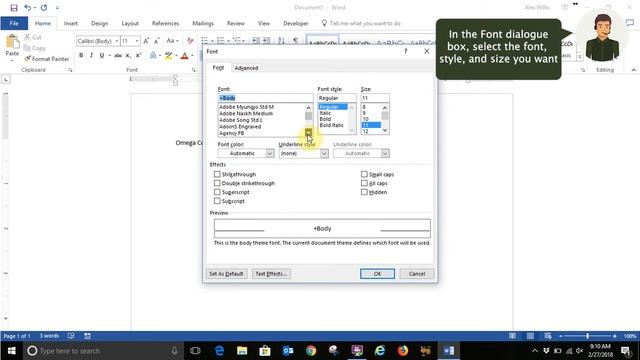Open Outlook from taskbar
Image resolution: width=640 pixels, height=360 pixels.
click(288, 351)
